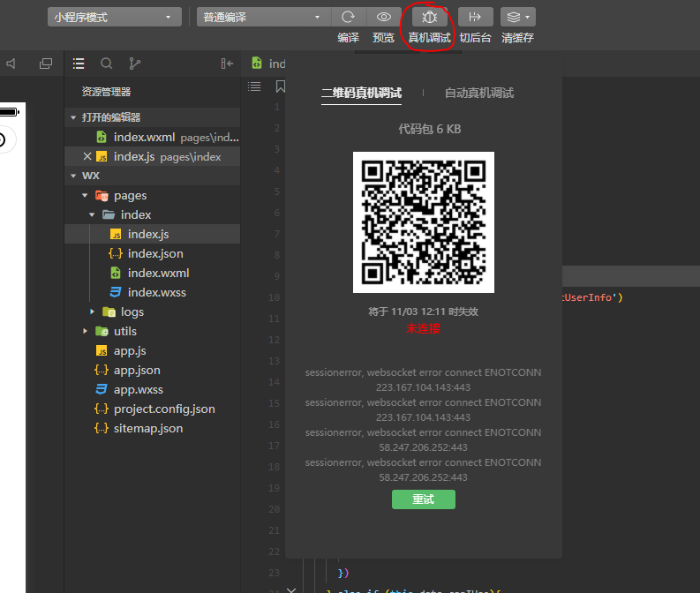This screenshot has width=700, height=593.
Task: Switch to 自动真机调试 tab
Action: (479, 93)
